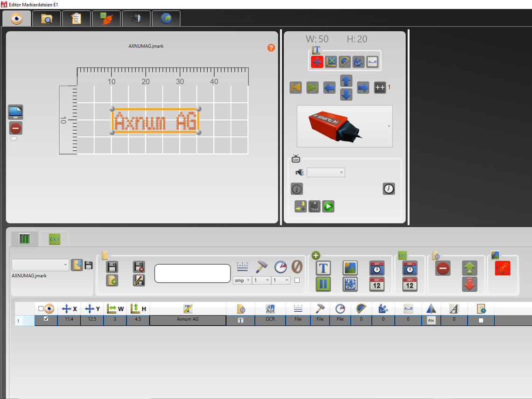Image resolution: width=532 pixels, height=399 pixels.
Task: Click the info icon in Live panel
Action: pos(297,189)
